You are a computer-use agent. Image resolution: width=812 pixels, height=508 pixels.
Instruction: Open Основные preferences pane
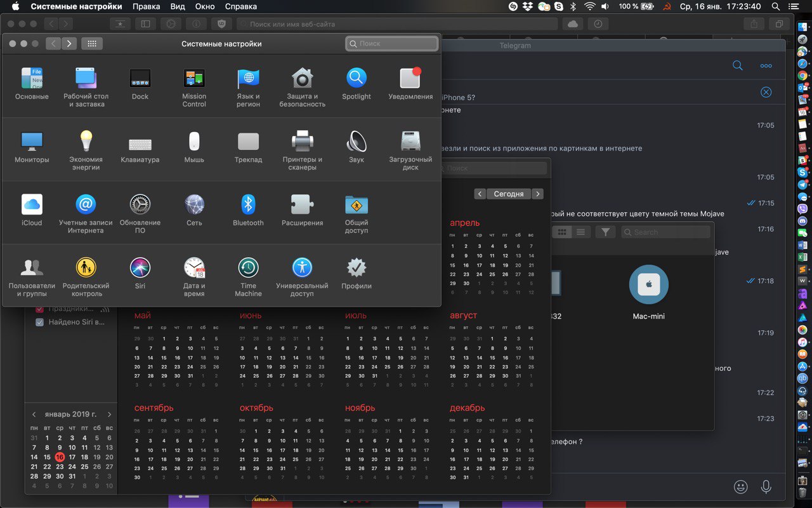[32, 84]
